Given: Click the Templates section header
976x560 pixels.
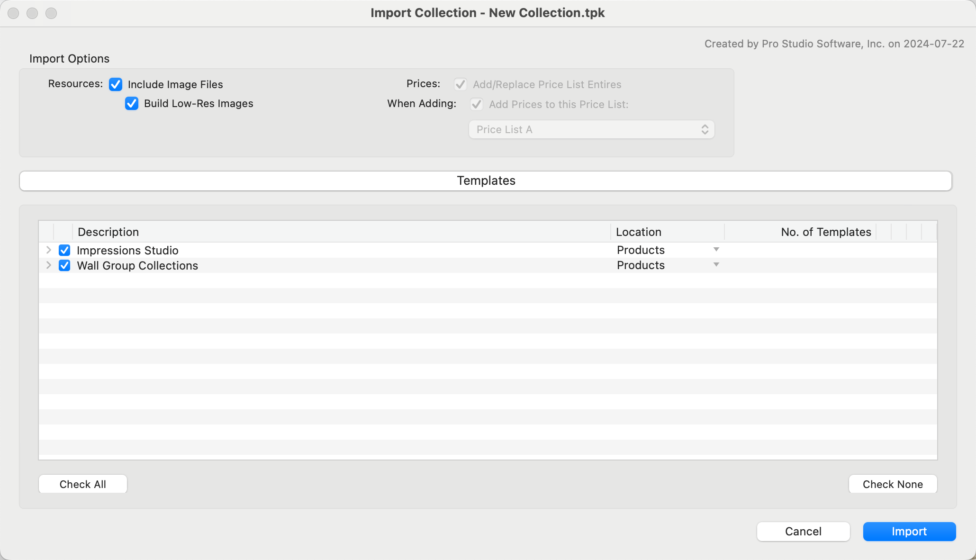Looking at the screenshot, I should [x=486, y=181].
